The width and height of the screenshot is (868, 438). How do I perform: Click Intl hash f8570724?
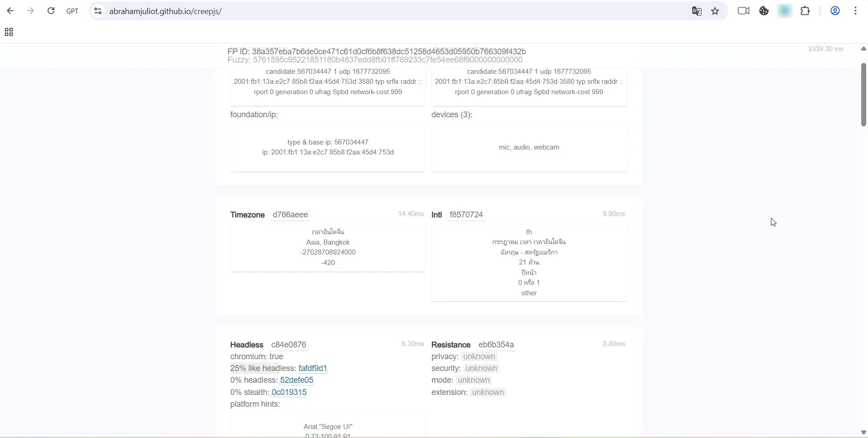[x=466, y=215]
